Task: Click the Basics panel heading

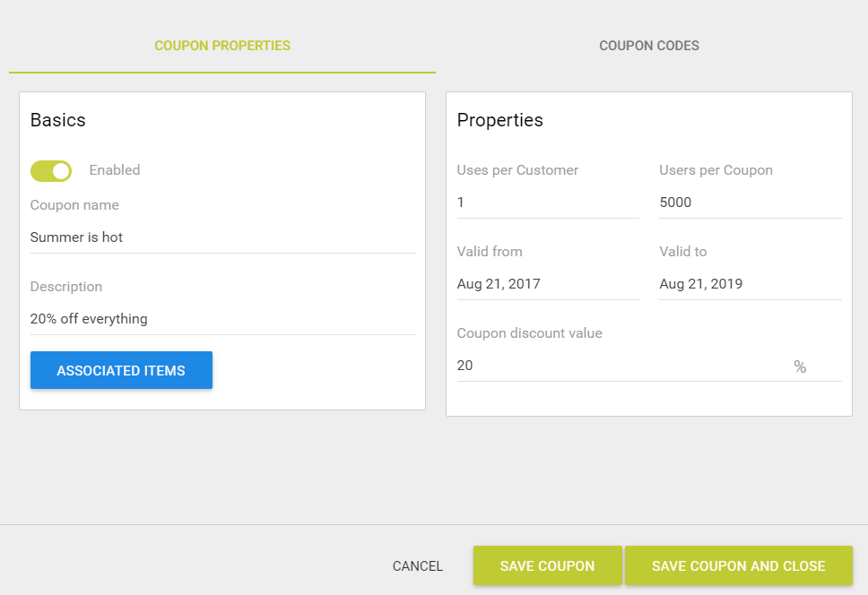Action: coord(58,120)
